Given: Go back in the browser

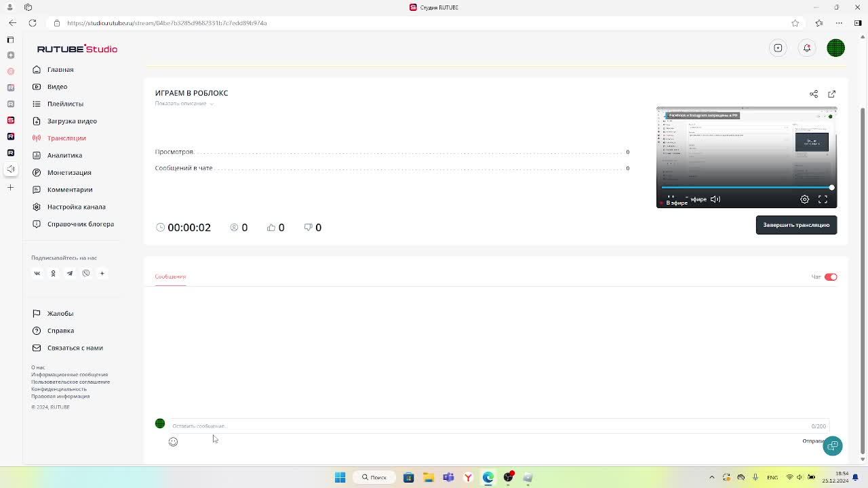Looking at the screenshot, I should tap(12, 22).
